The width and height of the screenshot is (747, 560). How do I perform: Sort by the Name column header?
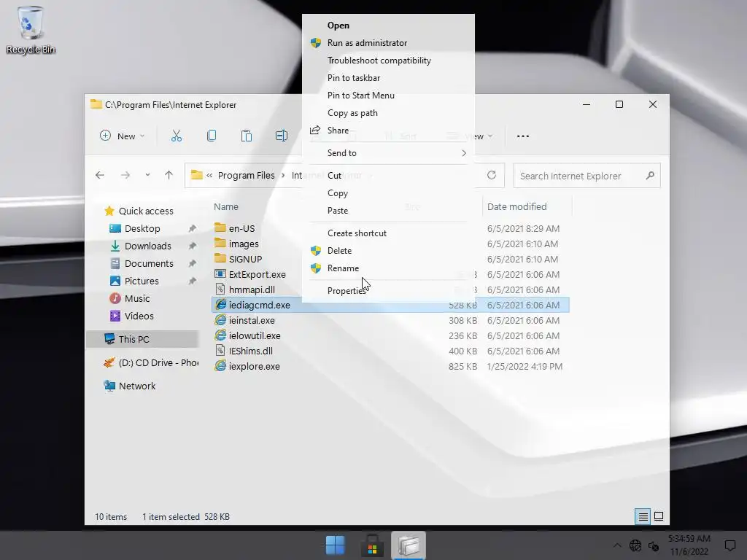click(226, 206)
